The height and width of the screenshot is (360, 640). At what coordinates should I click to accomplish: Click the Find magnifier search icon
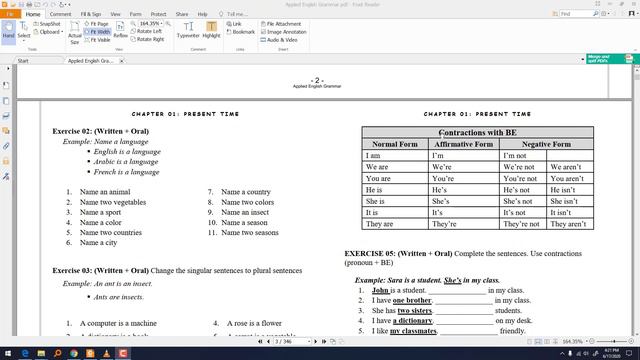pos(596,14)
